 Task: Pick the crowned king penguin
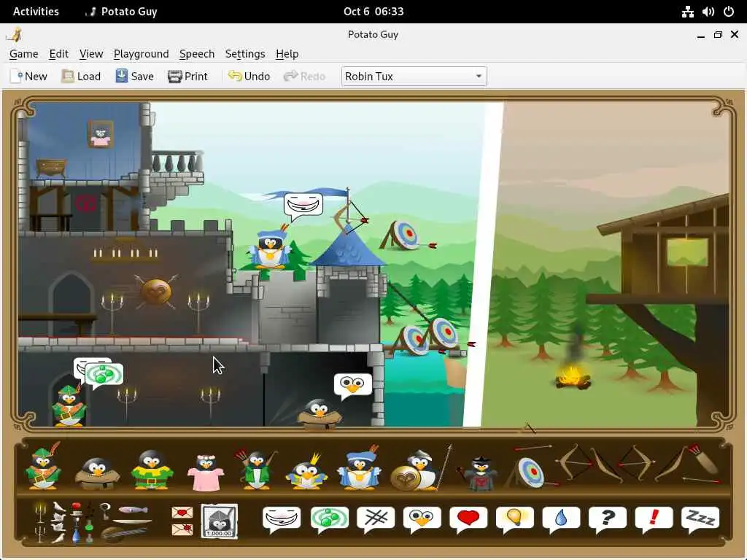point(307,472)
